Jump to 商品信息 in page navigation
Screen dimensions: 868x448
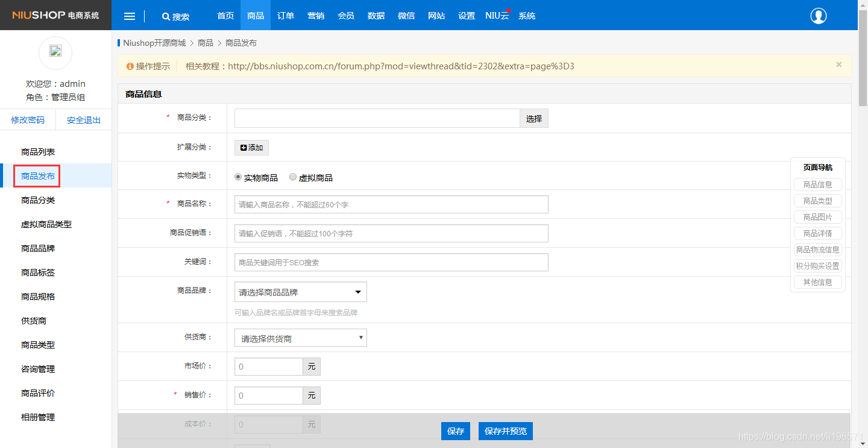(818, 185)
